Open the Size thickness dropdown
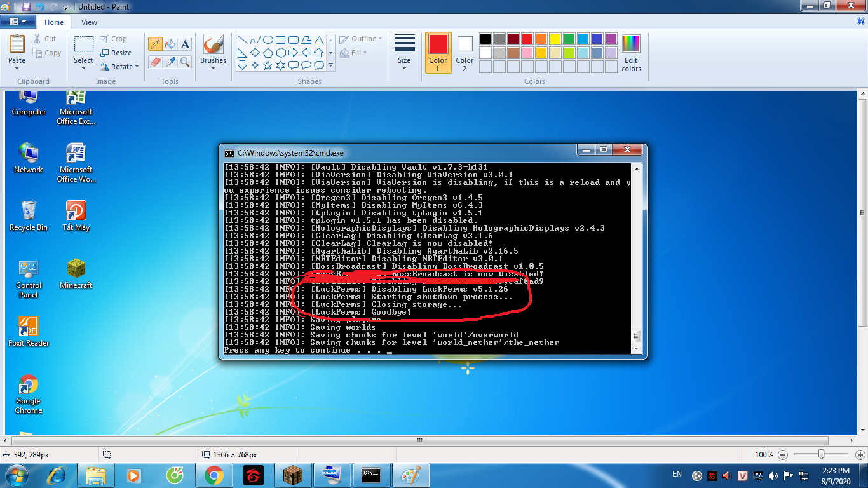This screenshot has height=488, width=868. click(x=404, y=52)
